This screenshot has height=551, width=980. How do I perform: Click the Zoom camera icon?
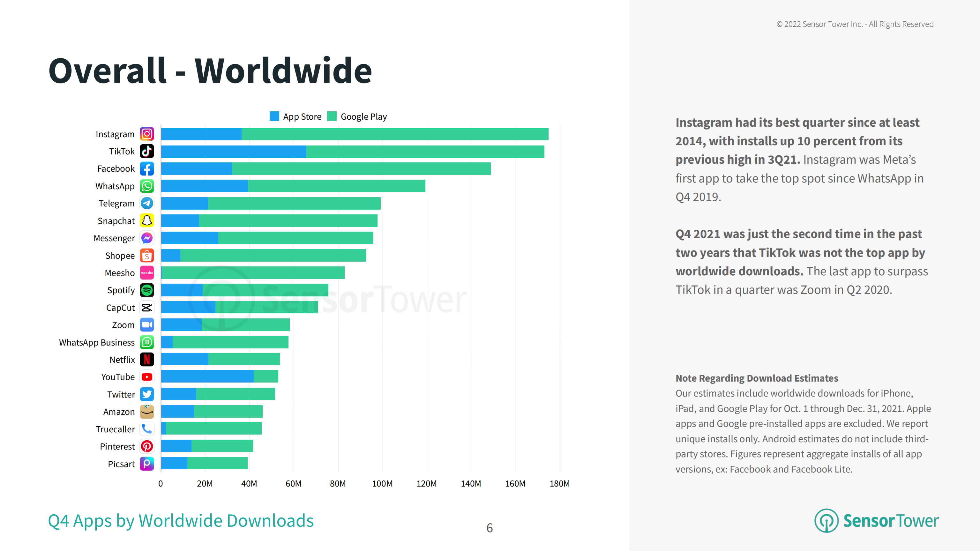(147, 325)
